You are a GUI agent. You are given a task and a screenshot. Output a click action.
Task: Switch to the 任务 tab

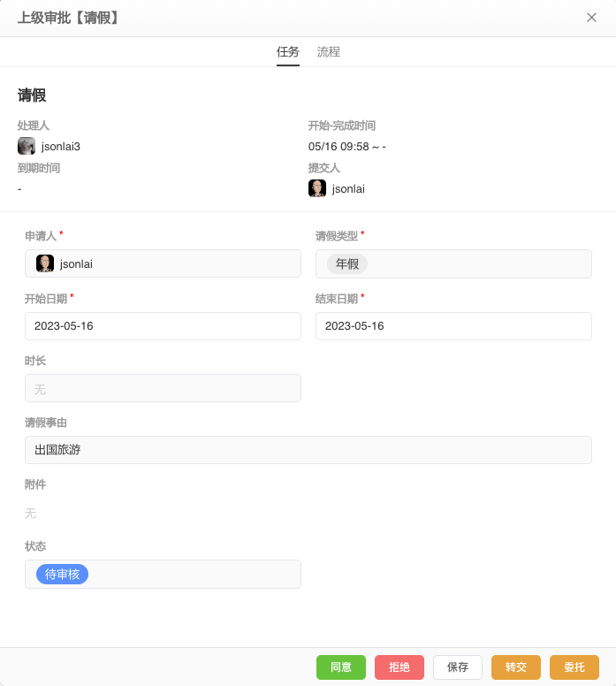click(x=288, y=52)
